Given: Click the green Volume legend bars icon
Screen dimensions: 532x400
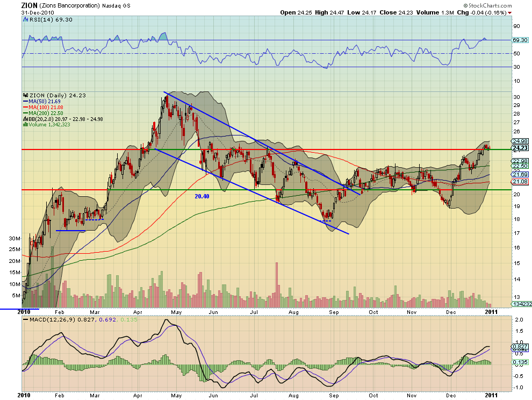Looking at the screenshot, I should 25,125.
